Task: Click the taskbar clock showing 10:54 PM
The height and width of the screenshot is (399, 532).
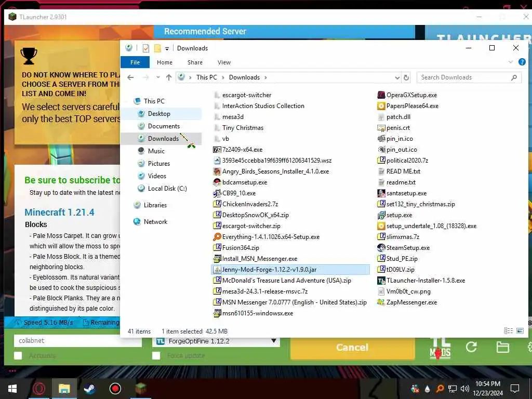Action: point(487,389)
